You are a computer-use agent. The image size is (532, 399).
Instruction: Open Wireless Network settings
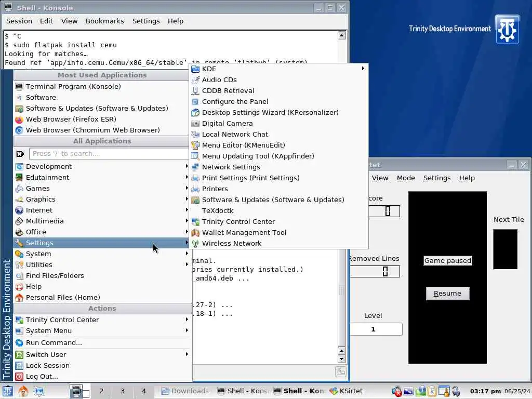(x=279, y=243)
